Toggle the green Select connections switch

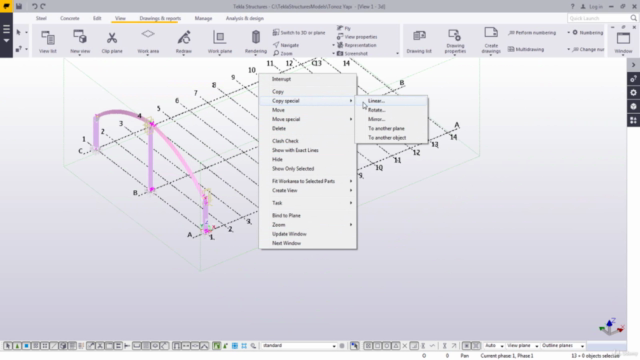17,346
